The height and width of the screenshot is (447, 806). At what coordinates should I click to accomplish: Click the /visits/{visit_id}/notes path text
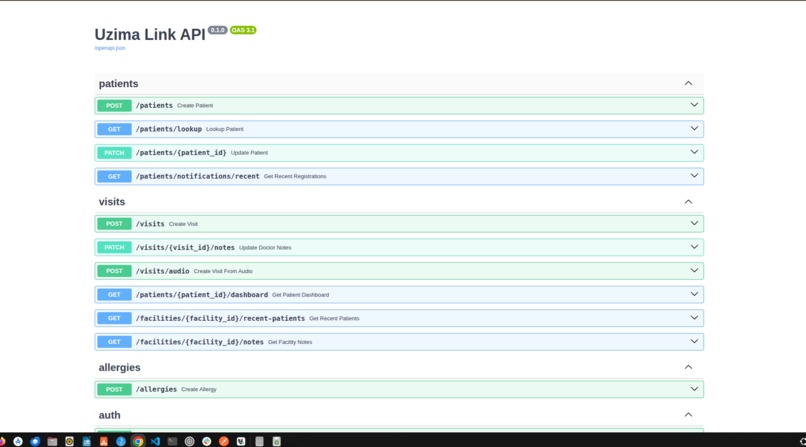coord(185,247)
